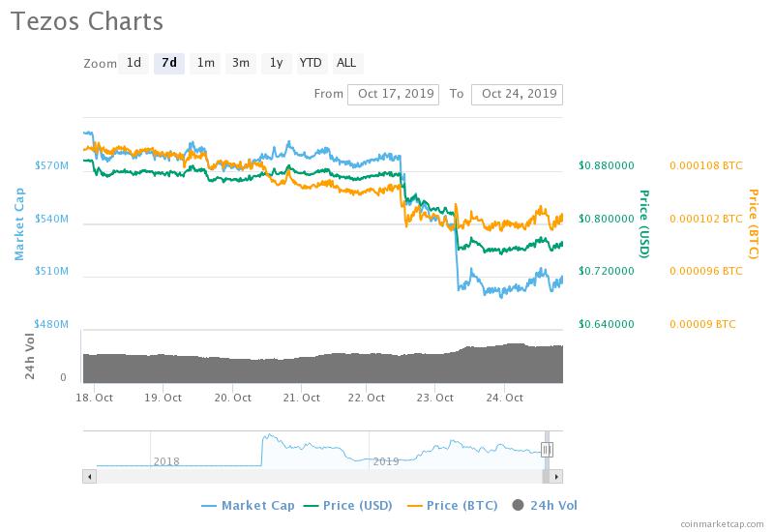Click the navigator scrollbar left arrow

point(89,477)
